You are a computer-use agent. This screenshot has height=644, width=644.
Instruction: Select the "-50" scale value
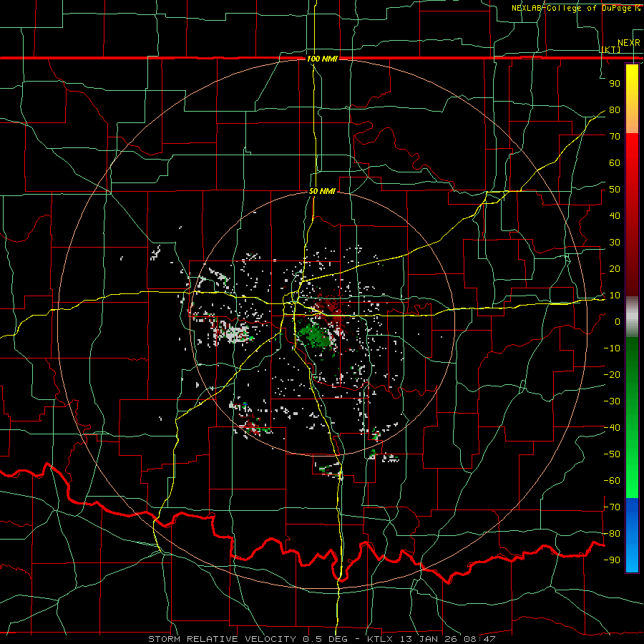[x=612, y=454]
